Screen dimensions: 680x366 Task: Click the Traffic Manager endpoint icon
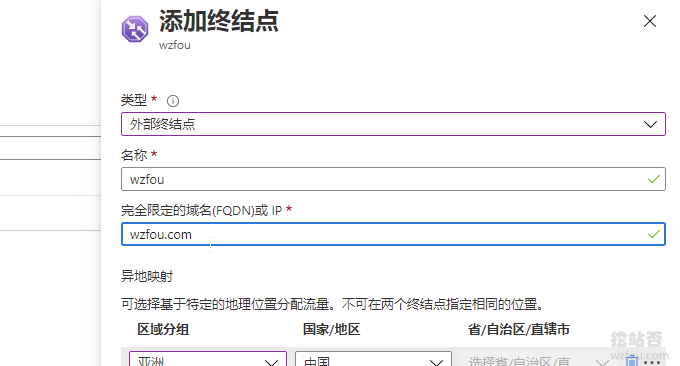coord(135,29)
